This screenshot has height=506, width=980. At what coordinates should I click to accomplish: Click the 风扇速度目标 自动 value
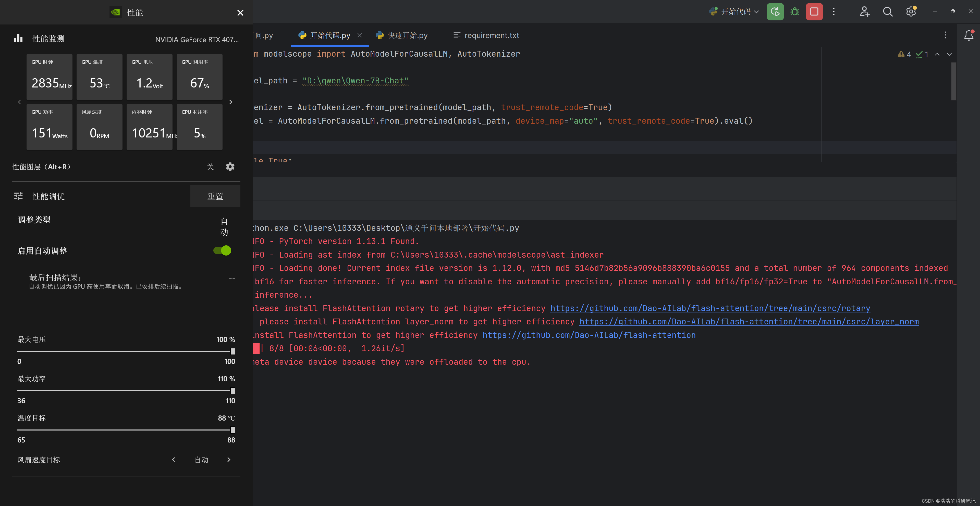(x=201, y=460)
